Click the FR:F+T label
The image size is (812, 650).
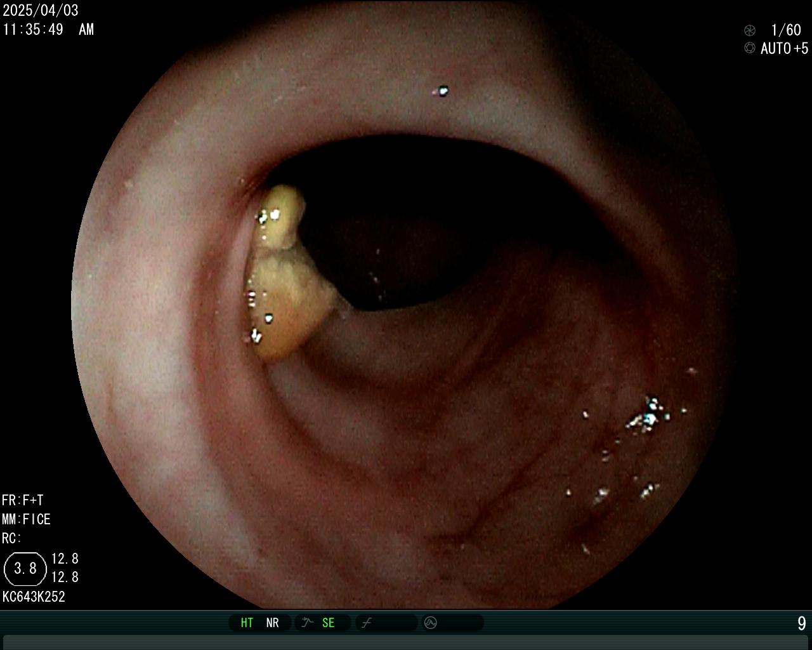tap(23, 500)
